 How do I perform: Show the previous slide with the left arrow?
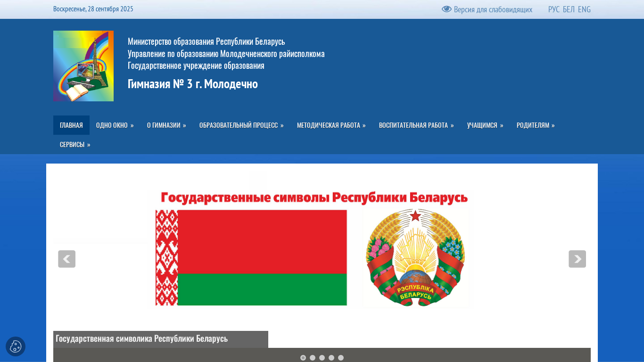pyautogui.click(x=66, y=259)
